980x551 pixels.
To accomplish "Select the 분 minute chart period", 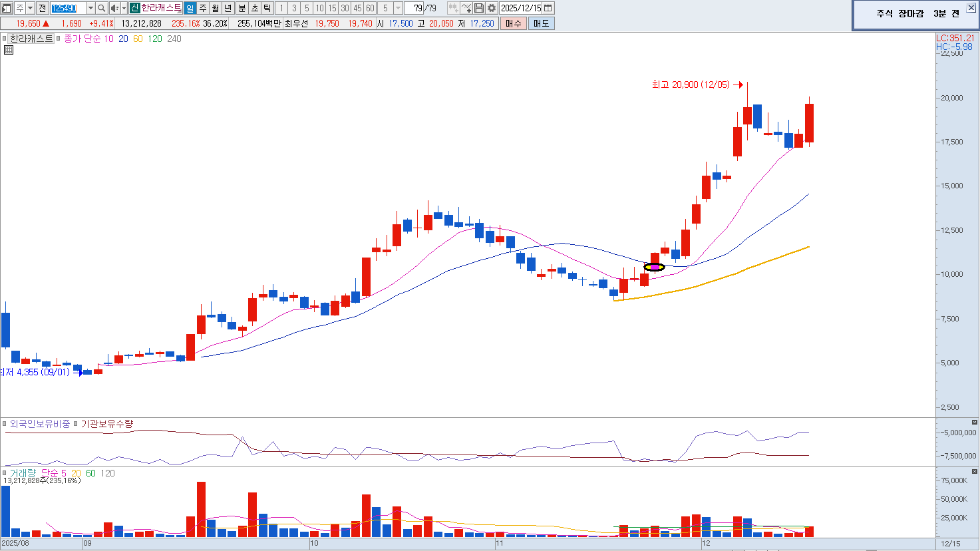I will (242, 8).
